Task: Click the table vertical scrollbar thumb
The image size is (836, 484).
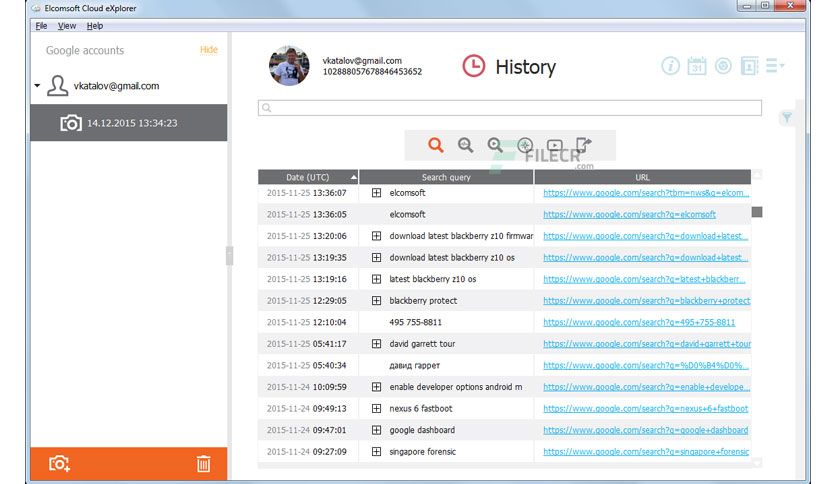Action: [x=757, y=212]
